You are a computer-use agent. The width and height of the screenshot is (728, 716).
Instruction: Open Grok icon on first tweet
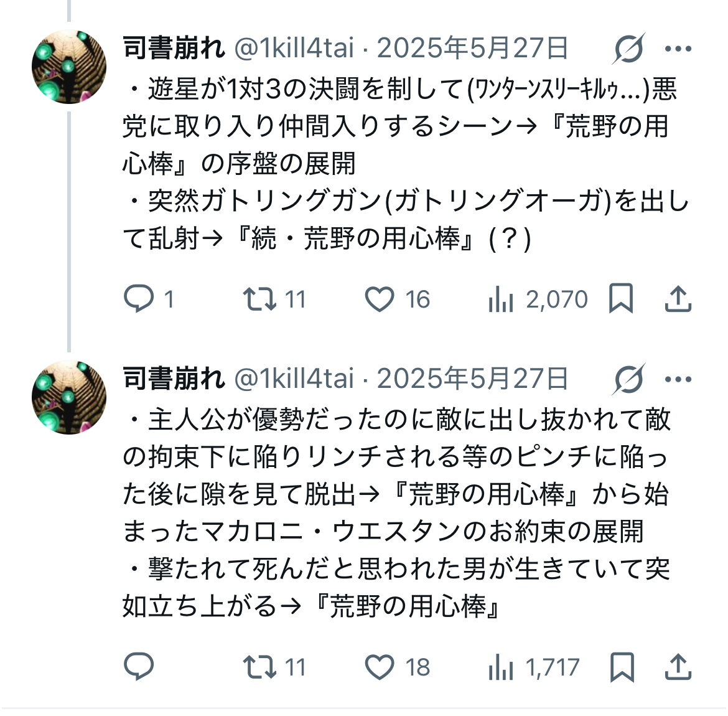[628, 49]
